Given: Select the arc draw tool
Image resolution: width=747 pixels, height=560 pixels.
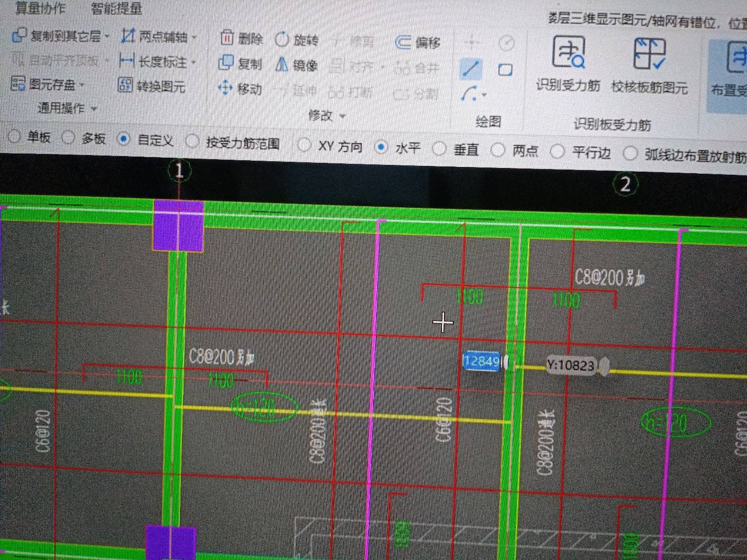Looking at the screenshot, I should 469,94.
